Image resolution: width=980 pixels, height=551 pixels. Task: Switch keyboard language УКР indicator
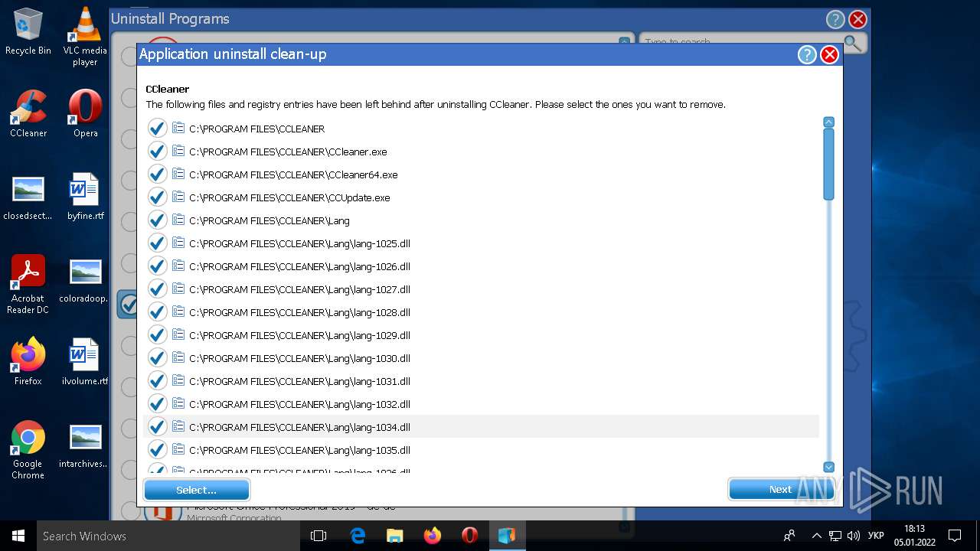877,536
